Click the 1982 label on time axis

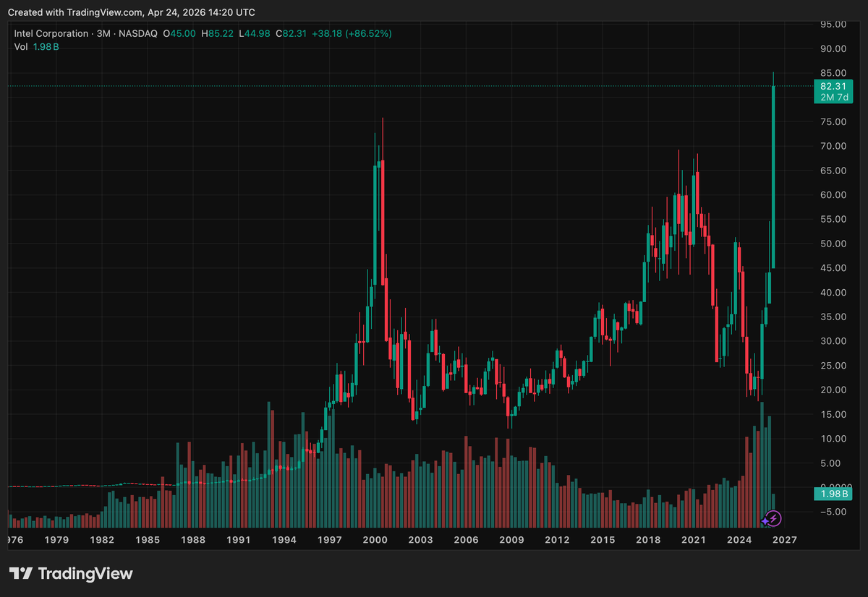pos(102,540)
